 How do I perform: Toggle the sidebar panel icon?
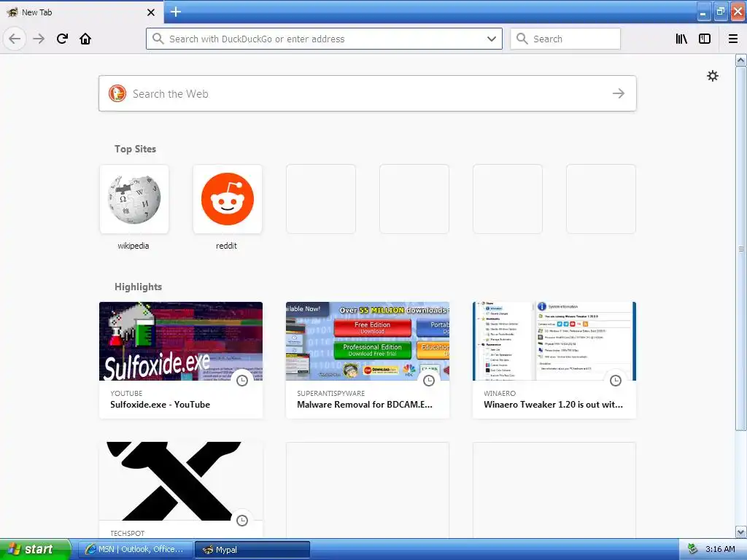point(705,39)
